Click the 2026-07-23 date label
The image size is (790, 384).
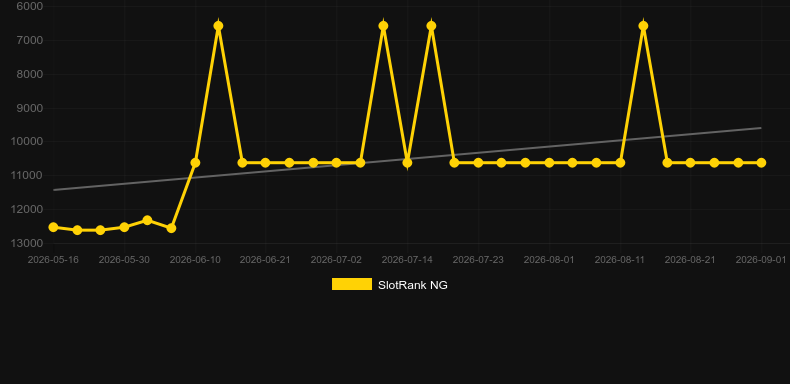(478, 260)
